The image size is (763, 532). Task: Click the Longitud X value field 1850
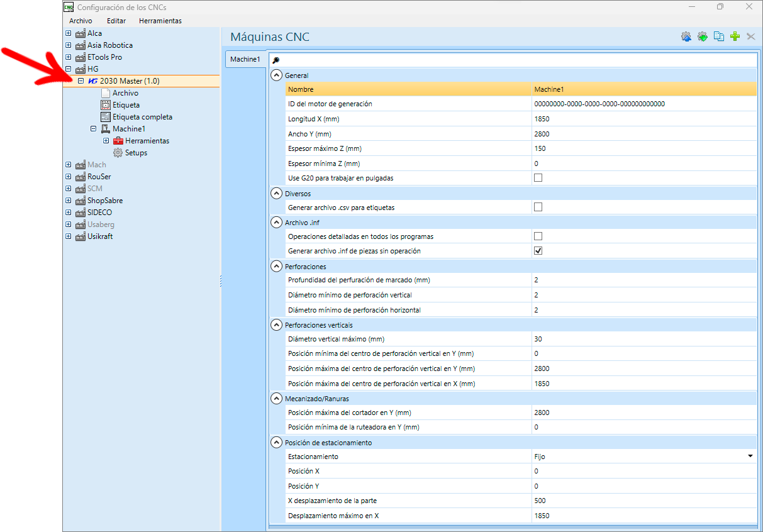coord(644,119)
